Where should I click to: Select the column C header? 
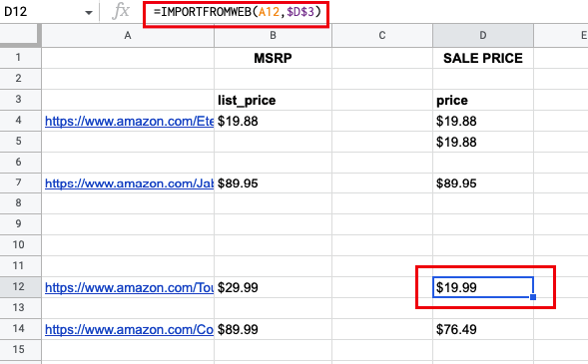pyautogui.click(x=382, y=35)
